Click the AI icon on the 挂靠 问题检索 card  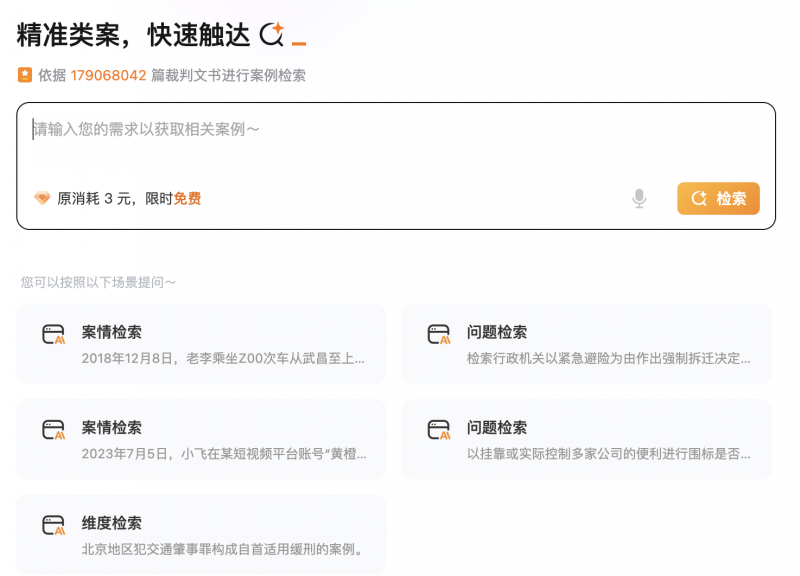click(439, 431)
